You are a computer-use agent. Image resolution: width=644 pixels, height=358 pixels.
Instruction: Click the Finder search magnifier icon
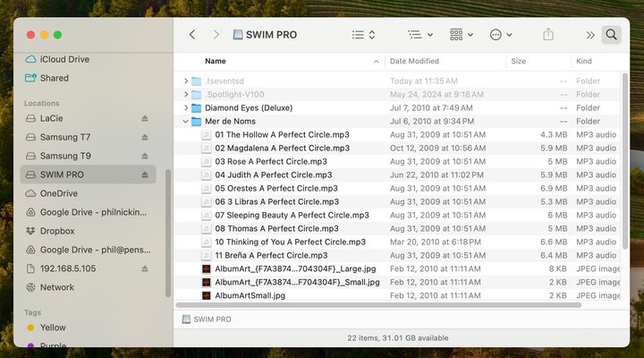click(611, 35)
